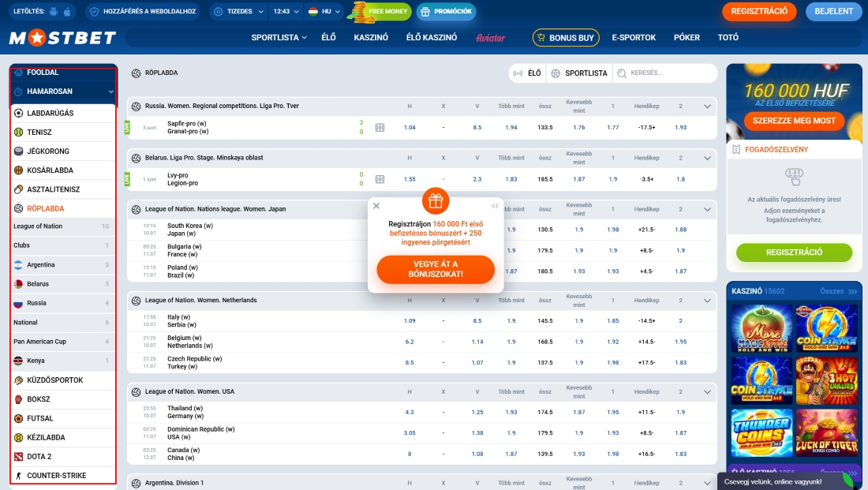Open Luck of Tiger game thumbnail
The image size is (868, 490).
[826, 433]
